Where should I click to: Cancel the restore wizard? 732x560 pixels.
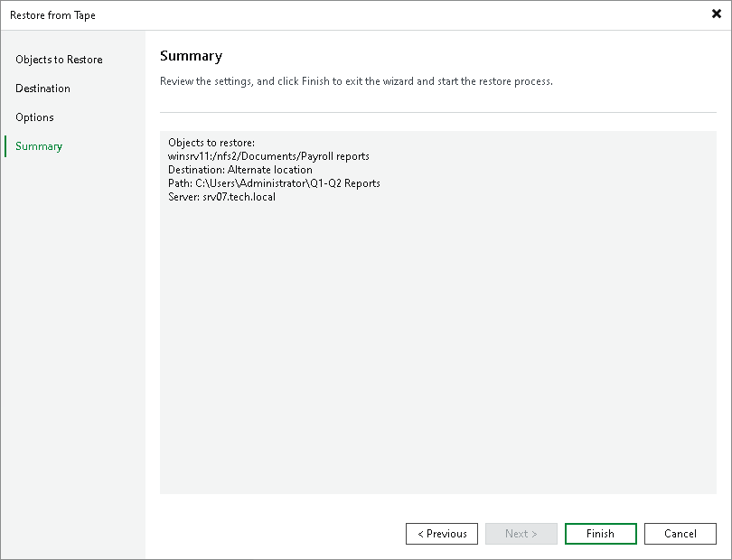(680, 534)
